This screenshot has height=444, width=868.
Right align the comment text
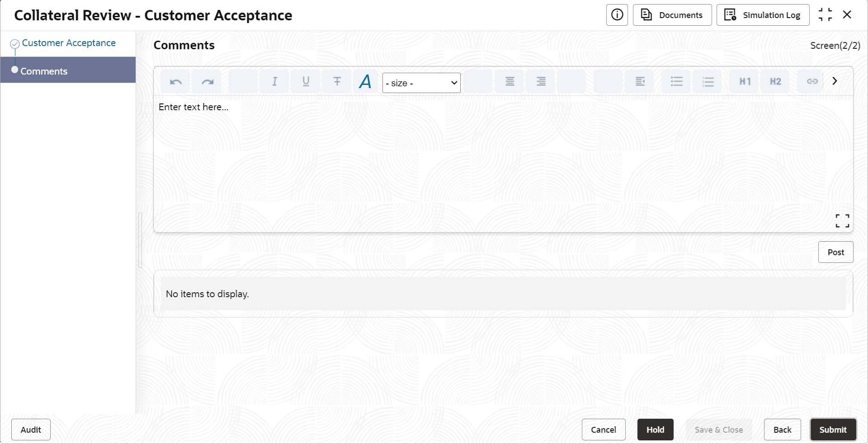click(541, 82)
